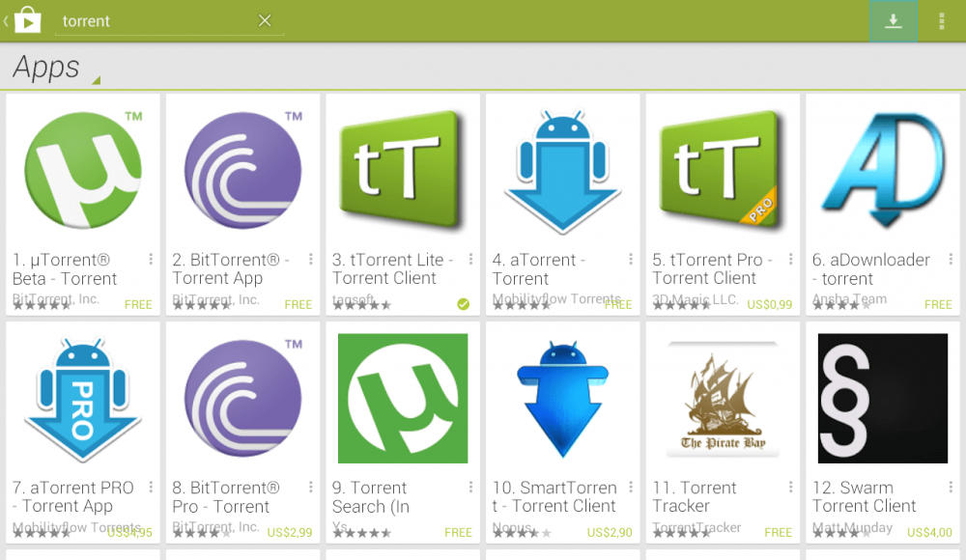Click US$2,90 price on SmartTorrent
The height and width of the screenshot is (560, 966).
point(610,532)
